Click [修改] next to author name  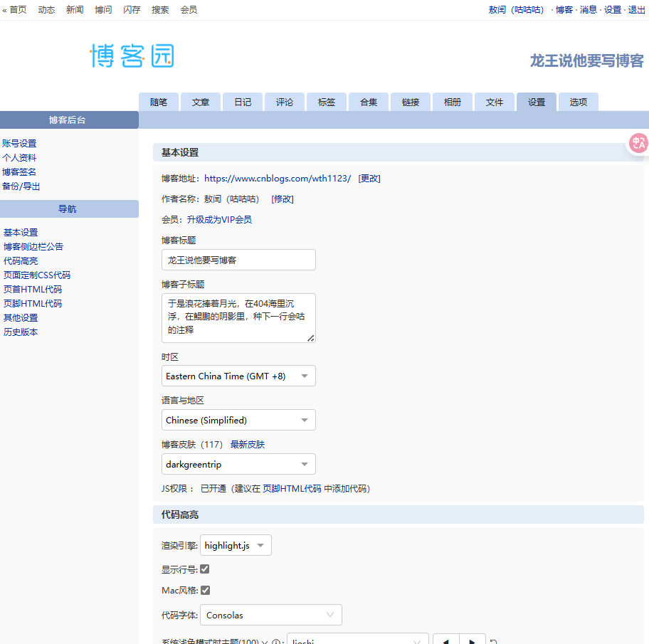point(283,199)
